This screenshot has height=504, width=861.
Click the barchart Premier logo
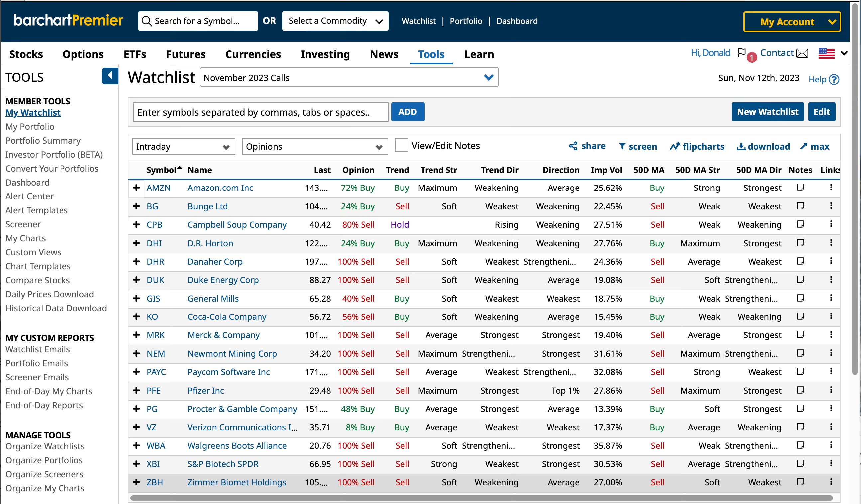coord(68,20)
